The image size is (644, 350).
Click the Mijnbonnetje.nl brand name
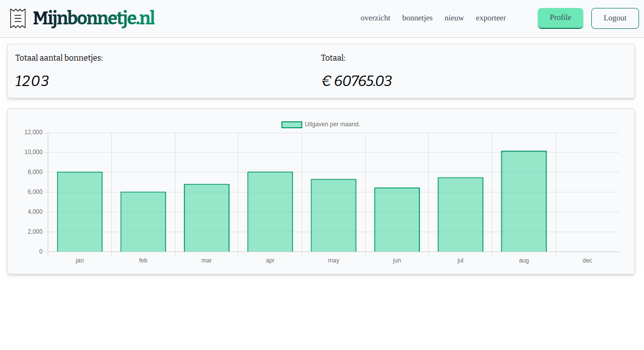click(93, 18)
